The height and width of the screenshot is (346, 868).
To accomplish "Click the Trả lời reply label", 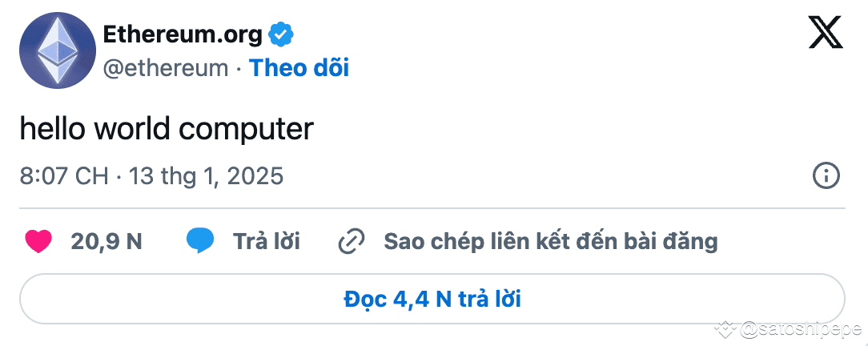I will [x=267, y=241].
